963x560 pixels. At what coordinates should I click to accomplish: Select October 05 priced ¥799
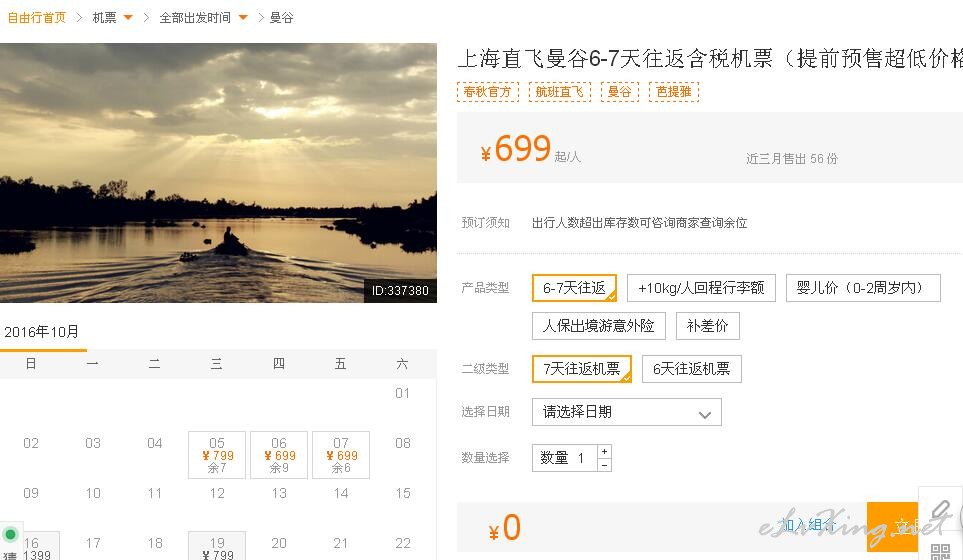pyautogui.click(x=217, y=455)
